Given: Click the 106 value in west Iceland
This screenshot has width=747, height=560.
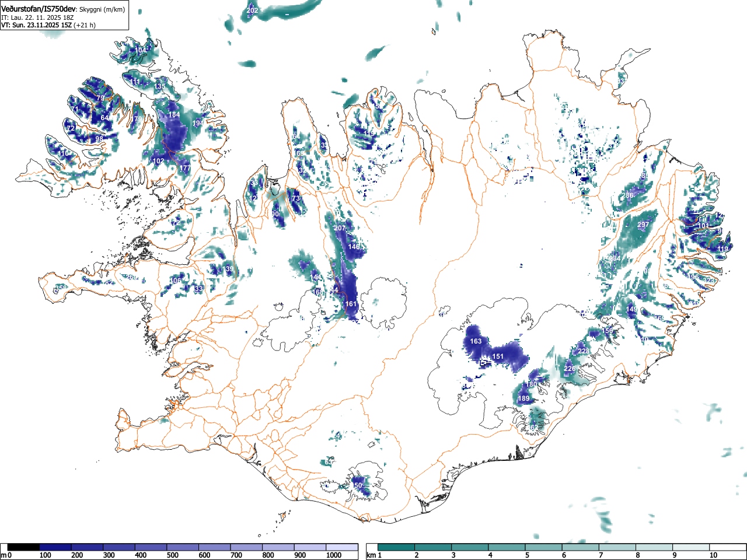Looking at the screenshot, I should (175, 281).
